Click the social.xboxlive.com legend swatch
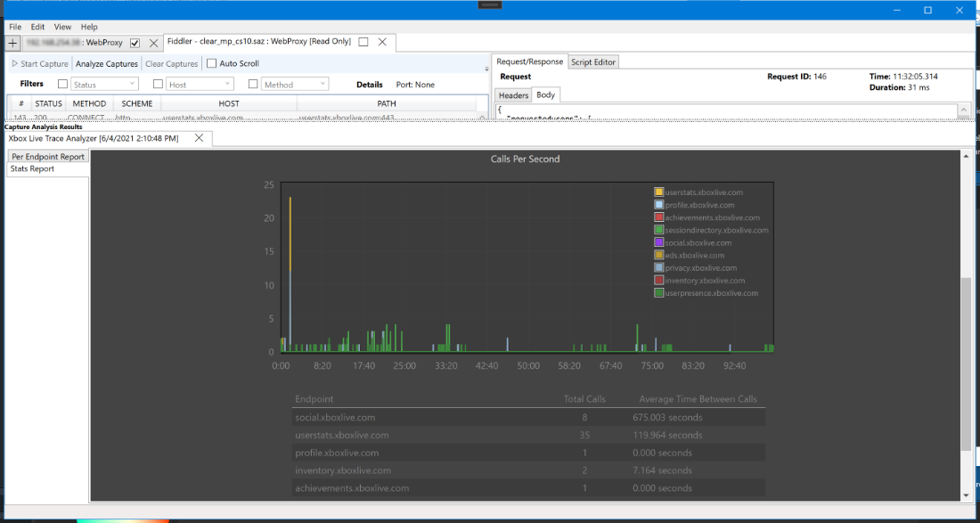The height and width of the screenshot is (523, 980). 658,242
